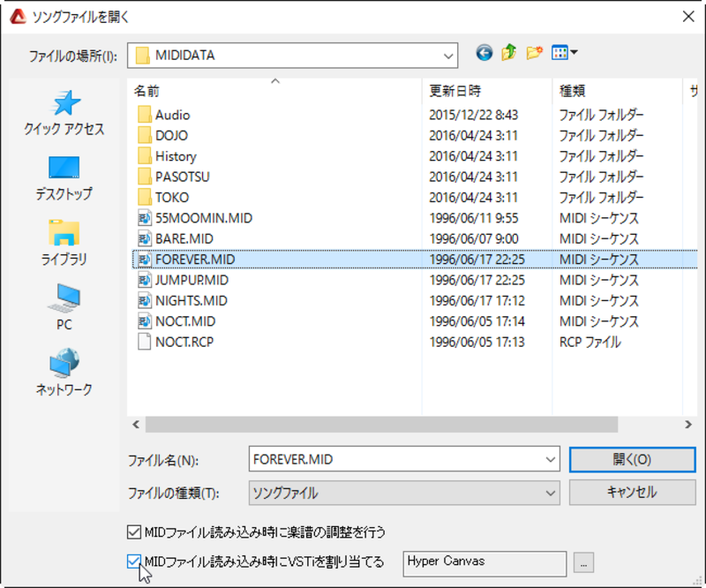
Task: Click the 55MOOMIN.MID file icon
Action: pyautogui.click(x=144, y=218)
